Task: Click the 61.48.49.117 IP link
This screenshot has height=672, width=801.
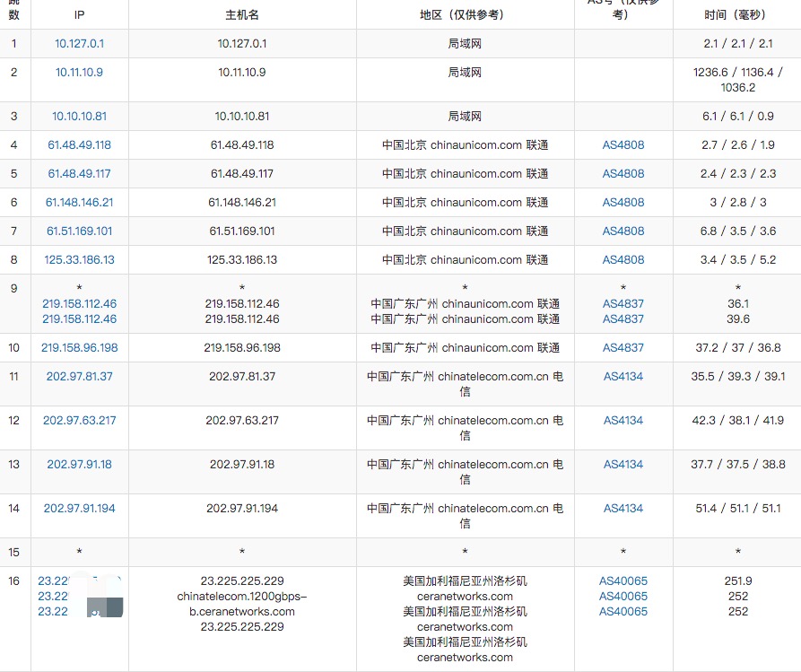Action: (x=79, y=173)
